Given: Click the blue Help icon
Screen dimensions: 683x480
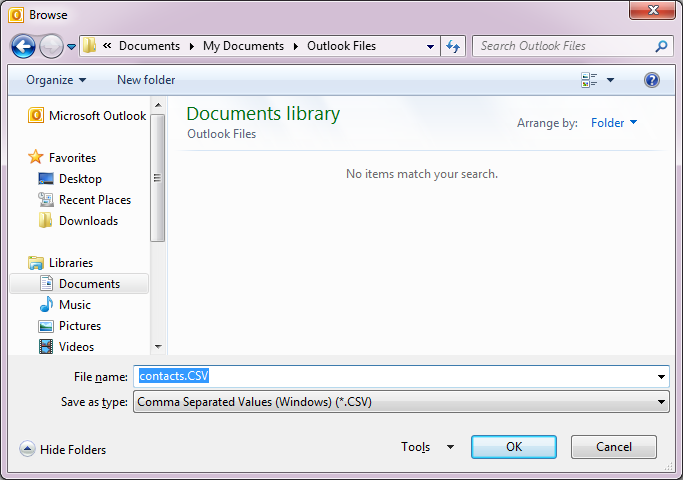Looking at the screenshot, I should pyautogui.click(x=652, y=80).
